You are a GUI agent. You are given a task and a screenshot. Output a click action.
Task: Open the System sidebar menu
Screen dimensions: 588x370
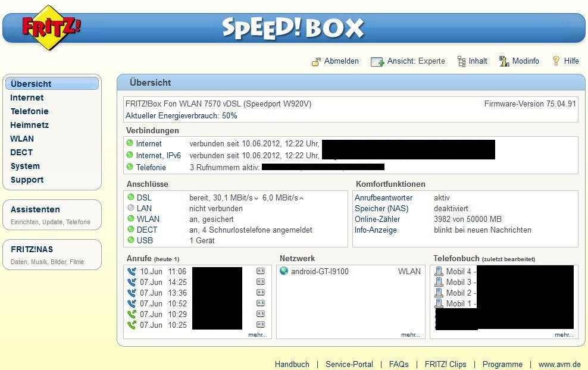(x=25, y=166)
